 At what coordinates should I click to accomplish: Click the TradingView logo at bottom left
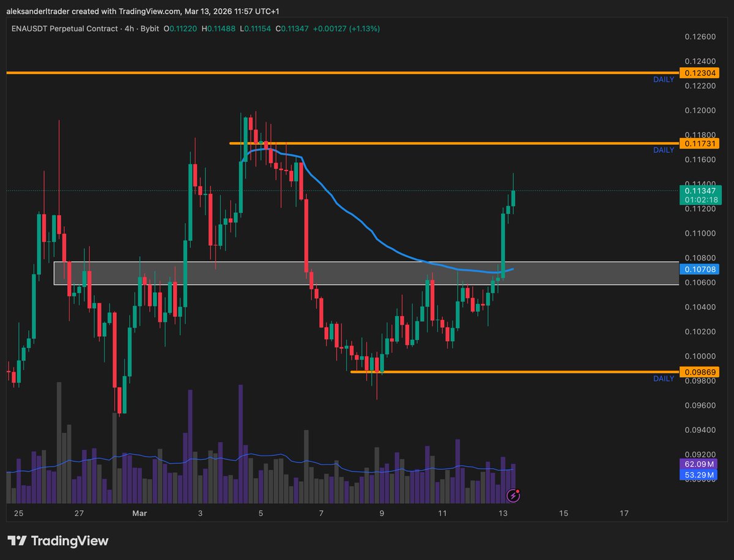coord(57,541)
